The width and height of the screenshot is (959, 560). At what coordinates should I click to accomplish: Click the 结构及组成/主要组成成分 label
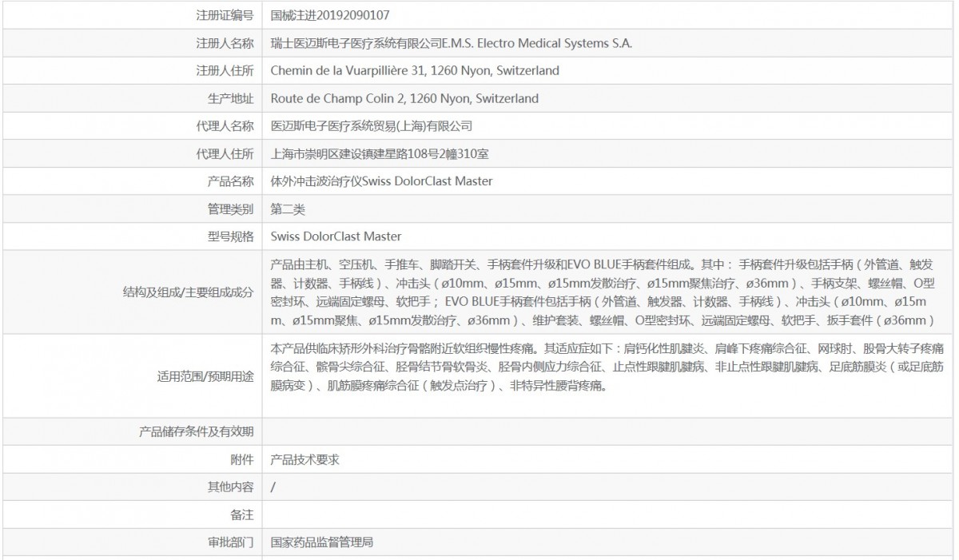(188, 292)
